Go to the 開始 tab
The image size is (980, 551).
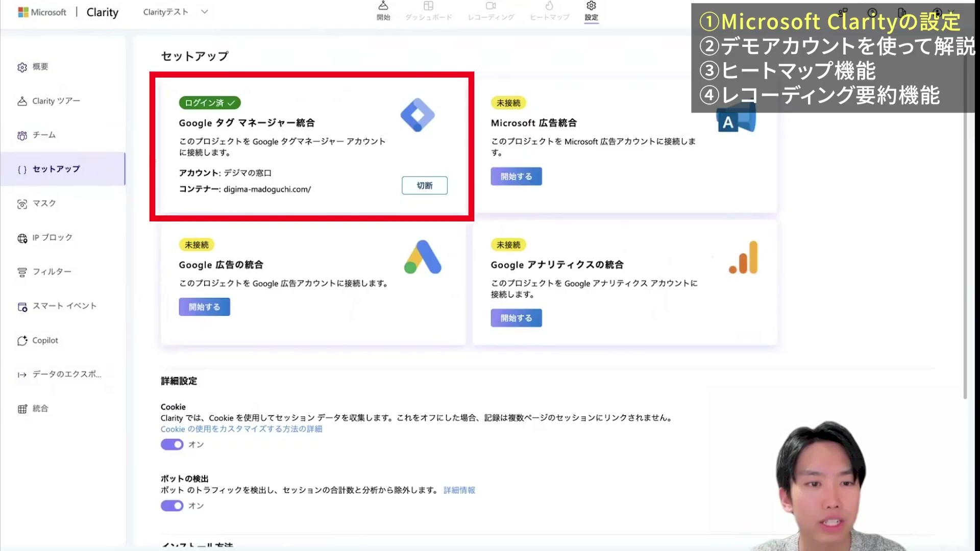[383, 11]
